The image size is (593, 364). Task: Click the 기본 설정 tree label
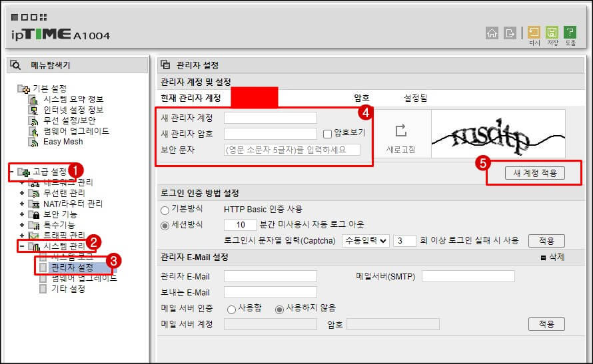(49, 89)
